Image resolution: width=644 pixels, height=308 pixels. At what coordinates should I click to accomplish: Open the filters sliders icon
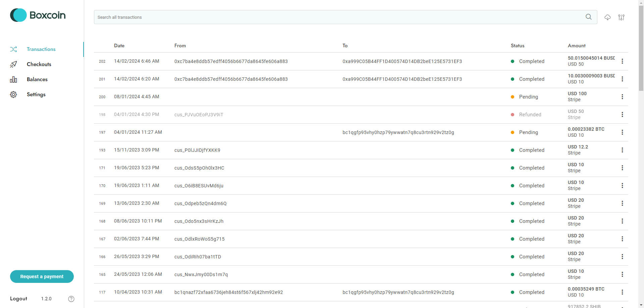coord(621,17)
